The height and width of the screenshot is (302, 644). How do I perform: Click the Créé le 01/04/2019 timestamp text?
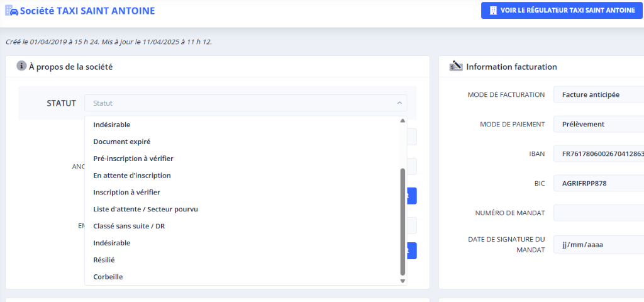[x=109, y=42]
